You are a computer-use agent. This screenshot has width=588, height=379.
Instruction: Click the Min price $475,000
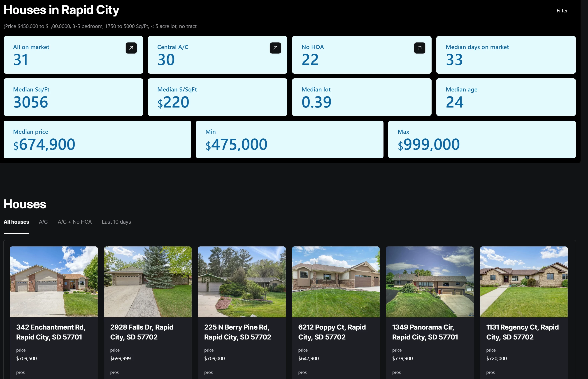coord(236,145)
